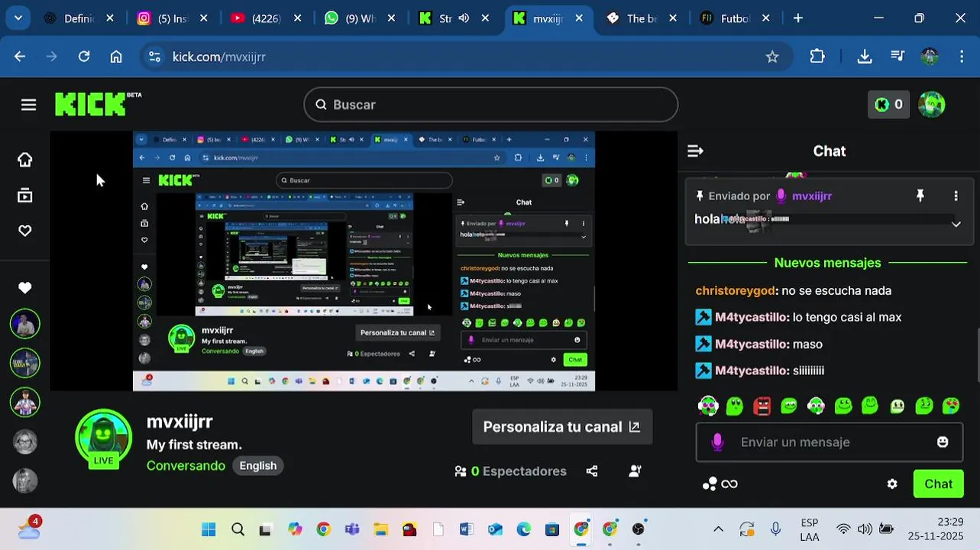Click the stream video preview
Image resolution: width=980 pixels, height=550 pixels.
364,261
